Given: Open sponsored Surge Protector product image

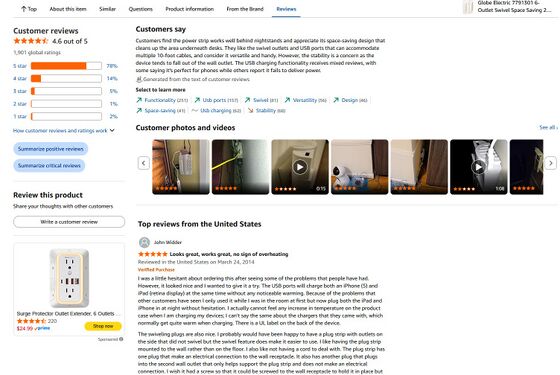Looking at the screenshot, I should tap(69, 278).
